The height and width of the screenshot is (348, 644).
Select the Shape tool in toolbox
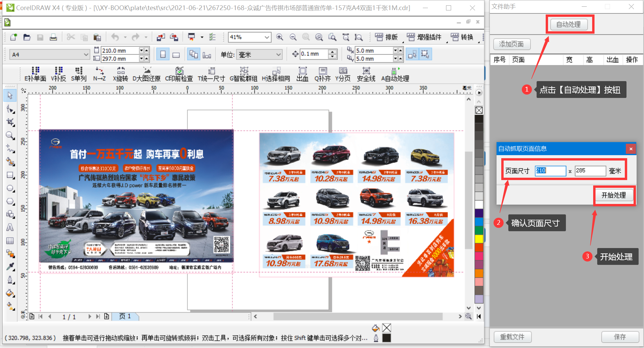tap(10, 109)
